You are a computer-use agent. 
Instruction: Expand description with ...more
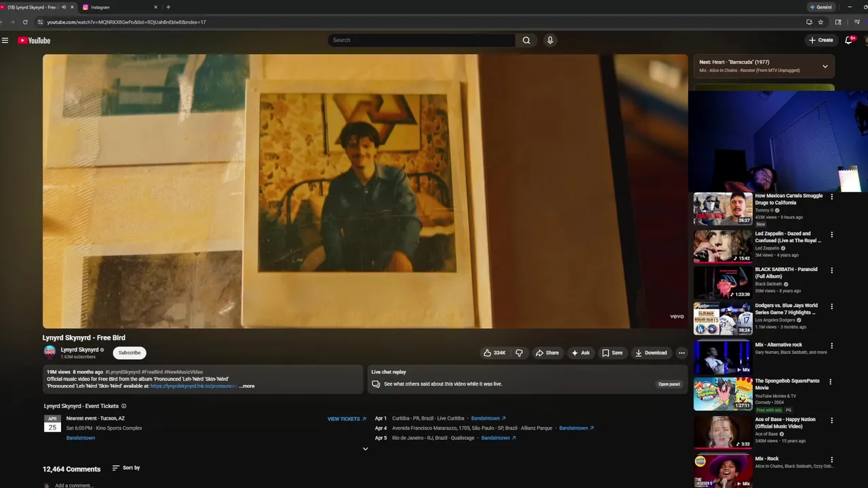coord(247,386)
